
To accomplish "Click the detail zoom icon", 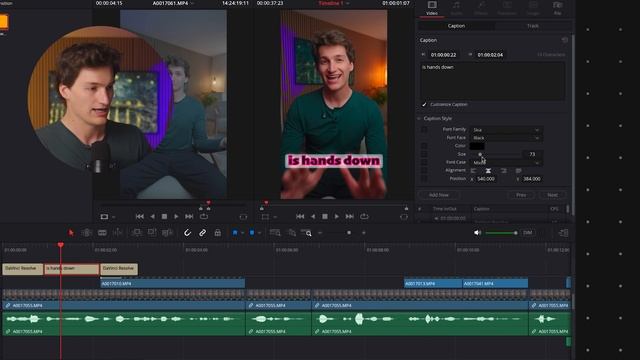I will pos(292,233).
